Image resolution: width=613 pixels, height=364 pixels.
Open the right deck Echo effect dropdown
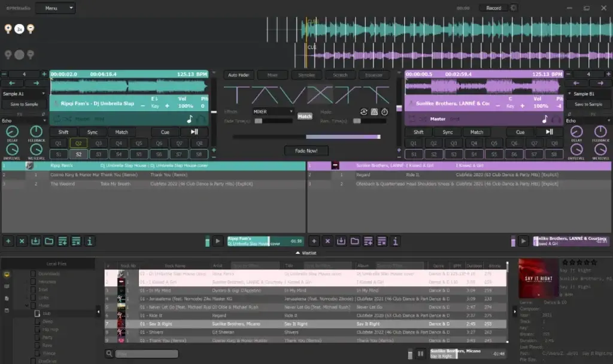[588, 121]
